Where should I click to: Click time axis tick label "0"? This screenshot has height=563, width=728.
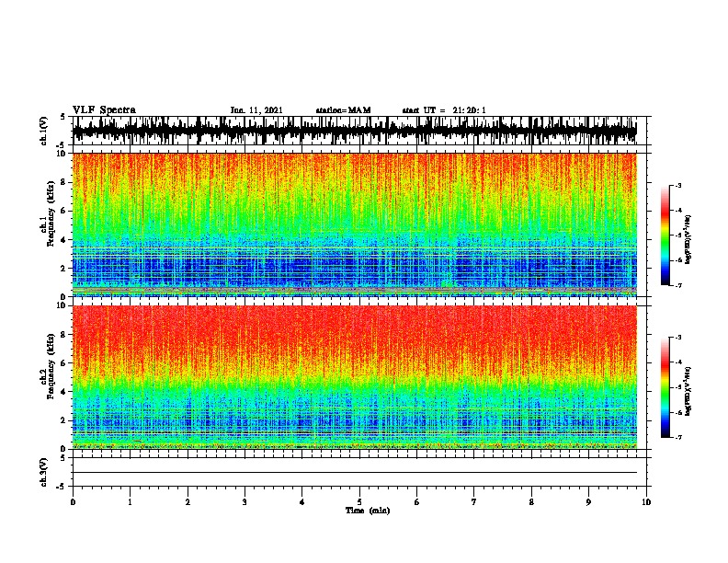pos(73,502)
